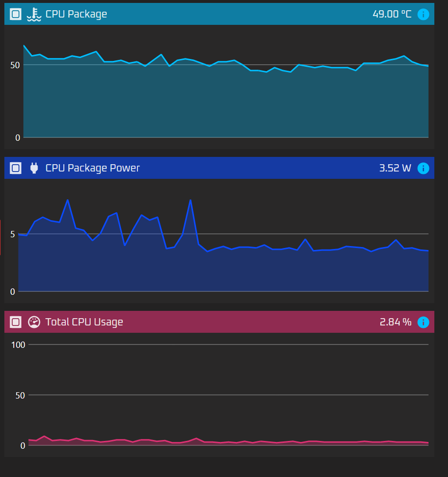Select the CPU Package Power header title
Viewport: 448px width, 477px height.
[x=93, y=168]
